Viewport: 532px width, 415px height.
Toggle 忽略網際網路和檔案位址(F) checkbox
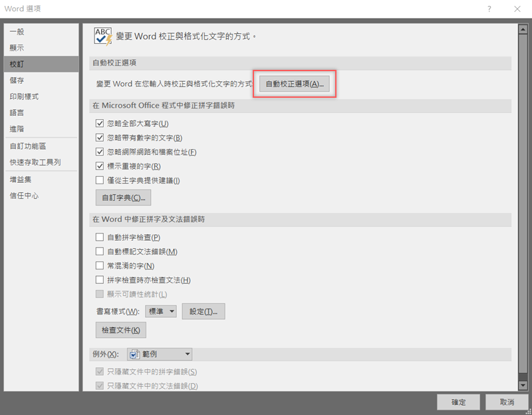tap(99, 152)
